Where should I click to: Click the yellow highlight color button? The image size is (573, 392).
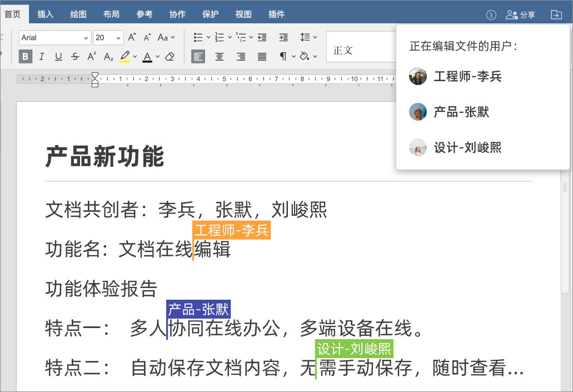pyautogui.click(x=124, y=56)
